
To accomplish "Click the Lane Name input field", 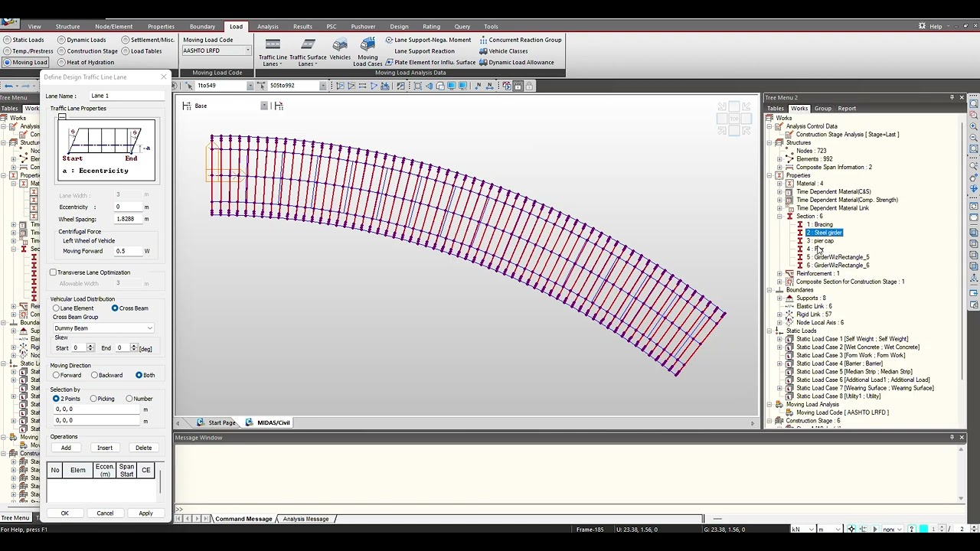I will [126, 96].
